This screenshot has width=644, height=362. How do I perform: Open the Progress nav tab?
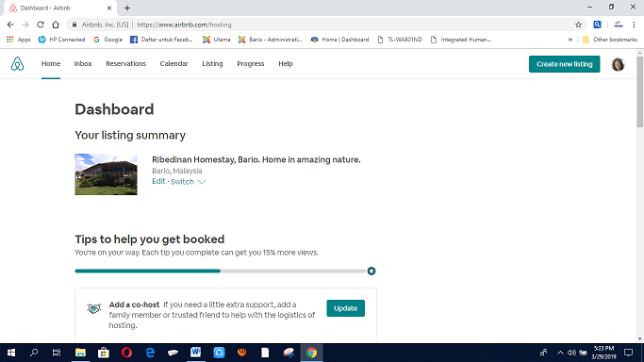coord(251,63)
